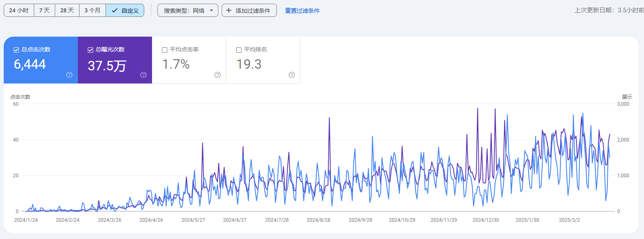Click the 添加过滤条件 button
The image size is (644, 239).
[249, 10]
